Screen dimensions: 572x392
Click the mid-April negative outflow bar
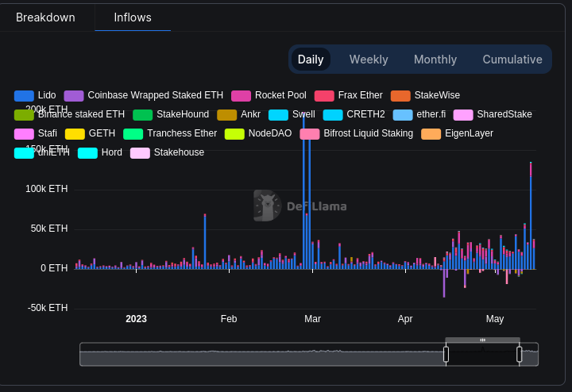(444, 283)
